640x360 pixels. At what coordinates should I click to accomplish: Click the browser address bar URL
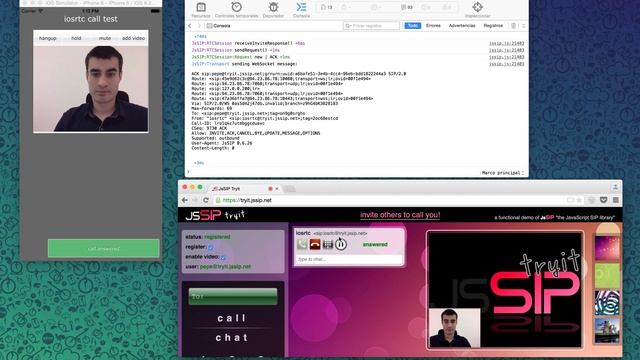click(x=247, y=200)
